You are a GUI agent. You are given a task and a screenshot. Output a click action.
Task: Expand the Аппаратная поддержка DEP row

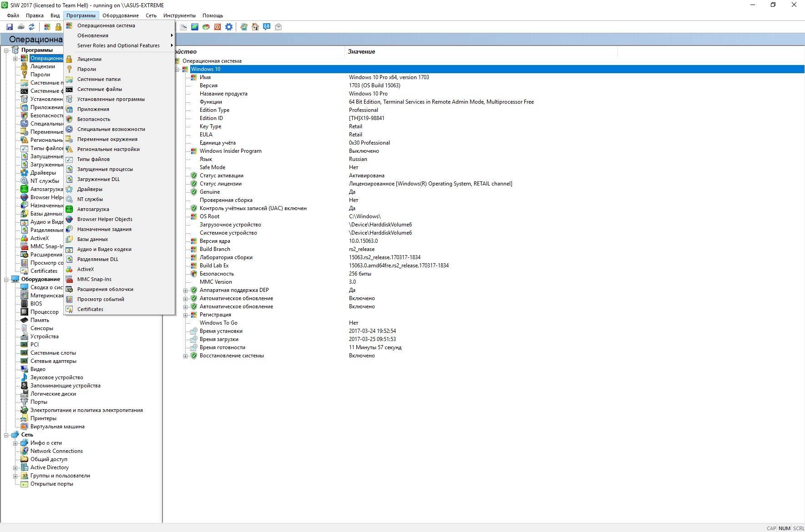click(186, 290)
